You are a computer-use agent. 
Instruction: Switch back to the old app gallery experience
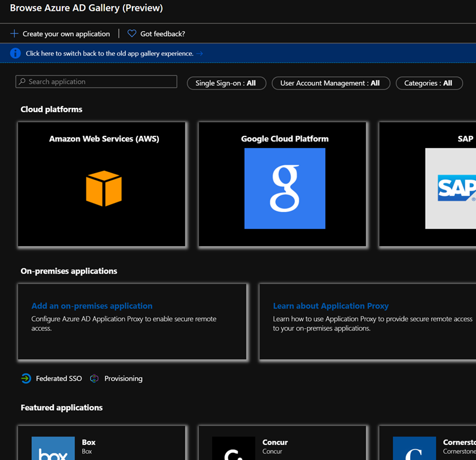[x=110, y=53]
